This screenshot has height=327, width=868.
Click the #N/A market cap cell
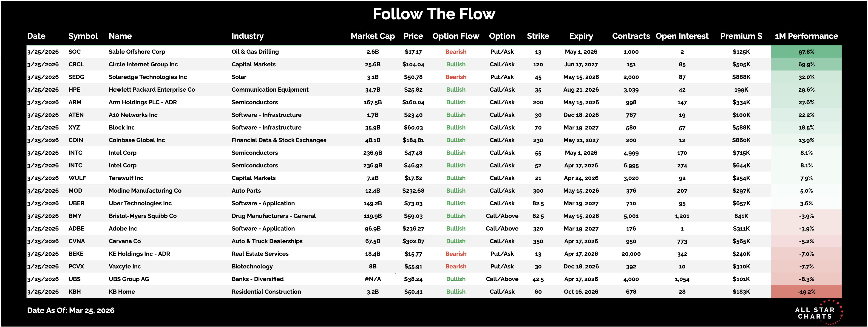(372, 279)
